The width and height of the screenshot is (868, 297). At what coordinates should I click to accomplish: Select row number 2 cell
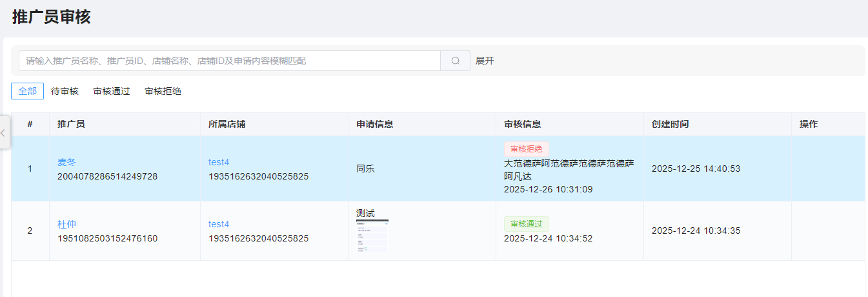point(30,230)
